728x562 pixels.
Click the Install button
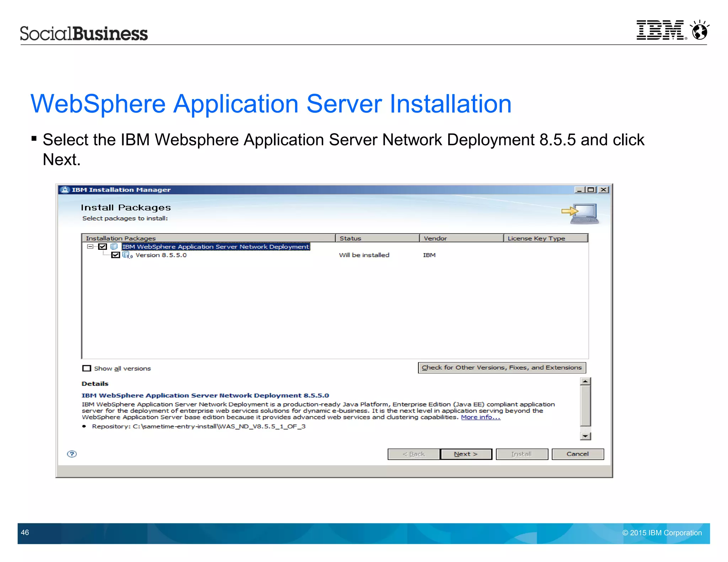pos(522,454)
